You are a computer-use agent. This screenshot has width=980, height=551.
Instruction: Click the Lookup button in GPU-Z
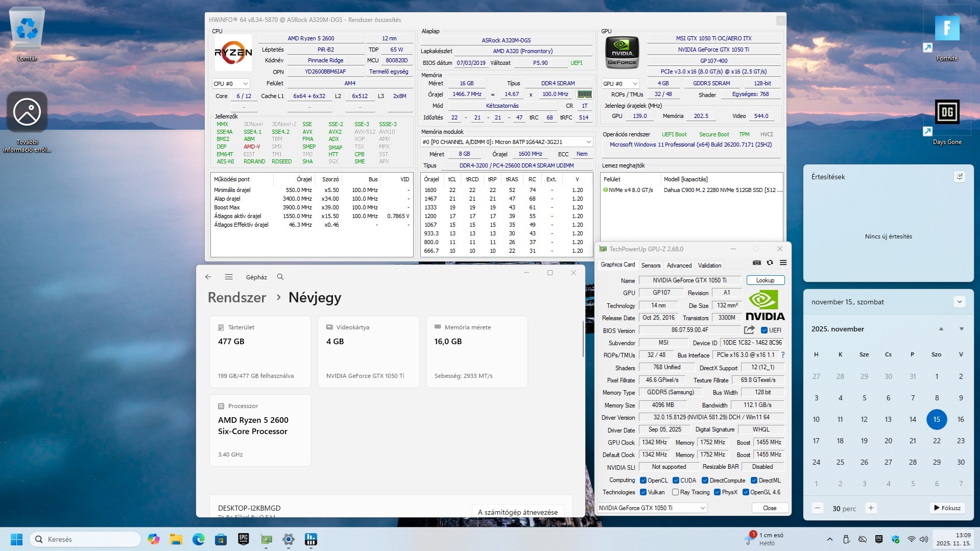click(x=765, y=280)
